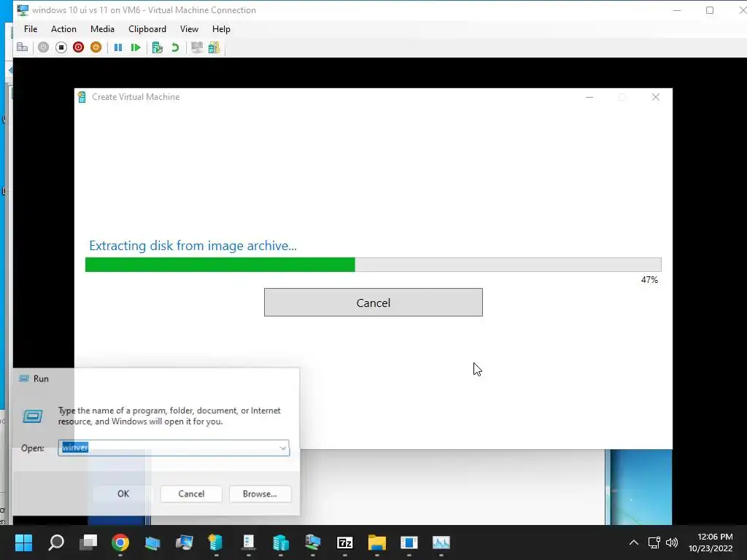
Task: Open taskbar Search
Action: click(x=56, y=542)
